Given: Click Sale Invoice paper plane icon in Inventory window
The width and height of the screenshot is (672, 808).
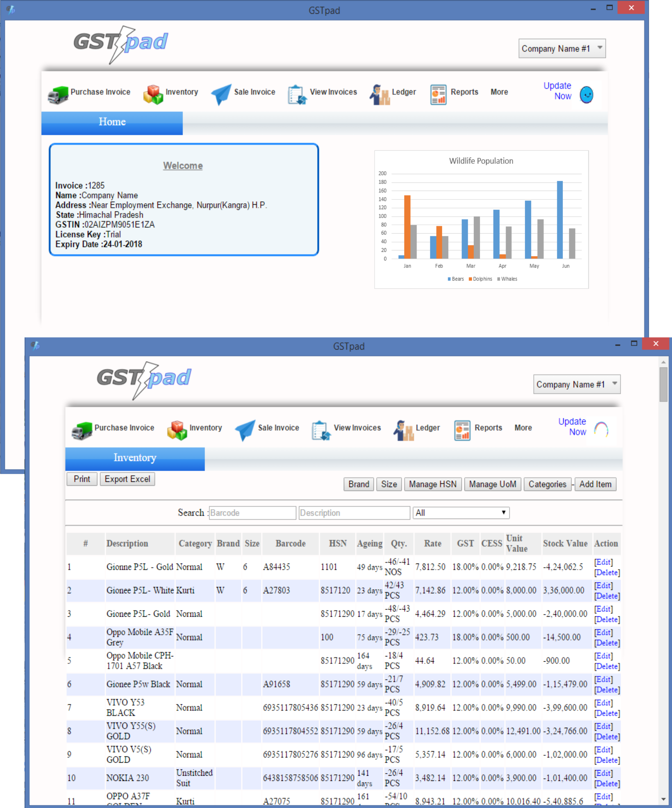Looking at the screenshot, I should coord(245,430).
